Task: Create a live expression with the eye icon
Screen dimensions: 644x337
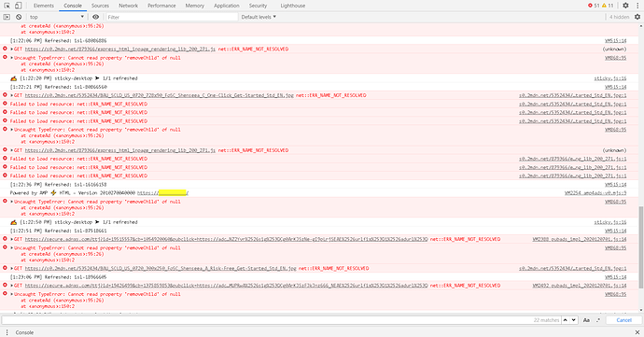Action: pyautogui.click(x=96, y=17)
